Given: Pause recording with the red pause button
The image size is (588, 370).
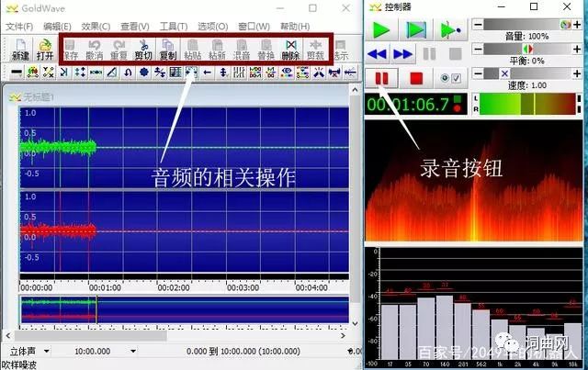Looking at the screenshot, I should pos(383,79).
